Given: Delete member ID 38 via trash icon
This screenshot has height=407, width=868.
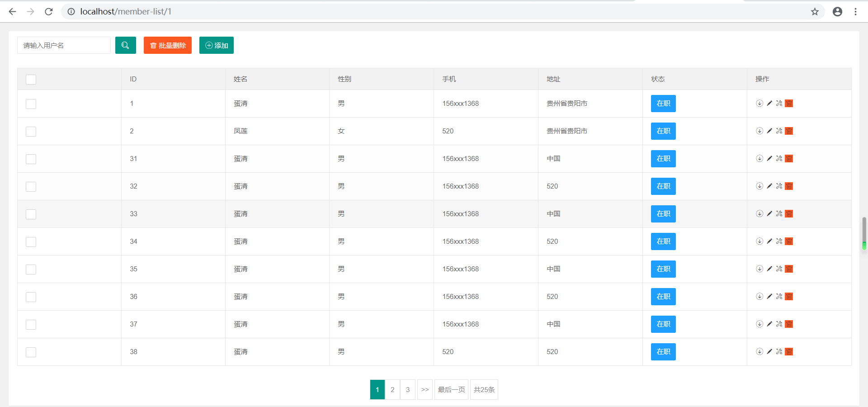Looking at the screenshot, I should point(789,351).
